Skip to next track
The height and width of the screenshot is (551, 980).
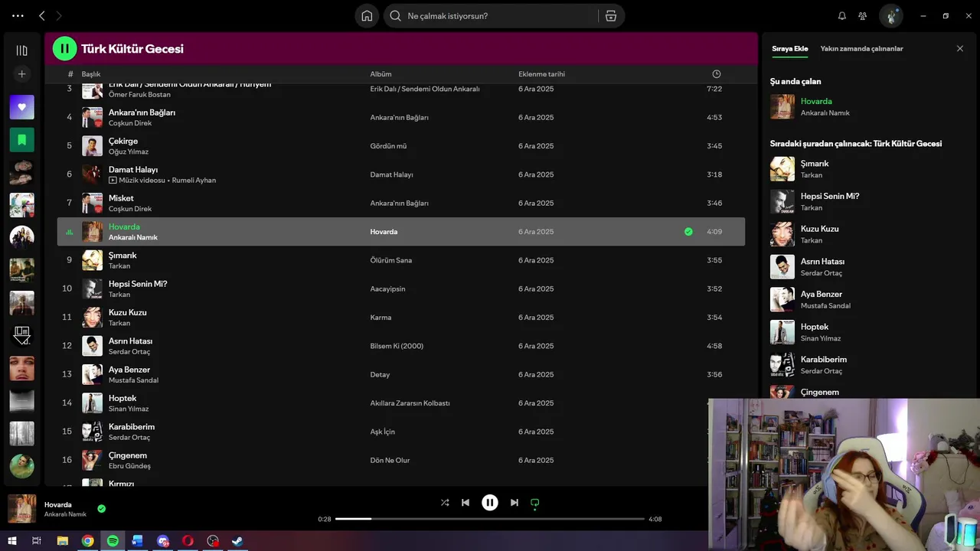[514, 503]
